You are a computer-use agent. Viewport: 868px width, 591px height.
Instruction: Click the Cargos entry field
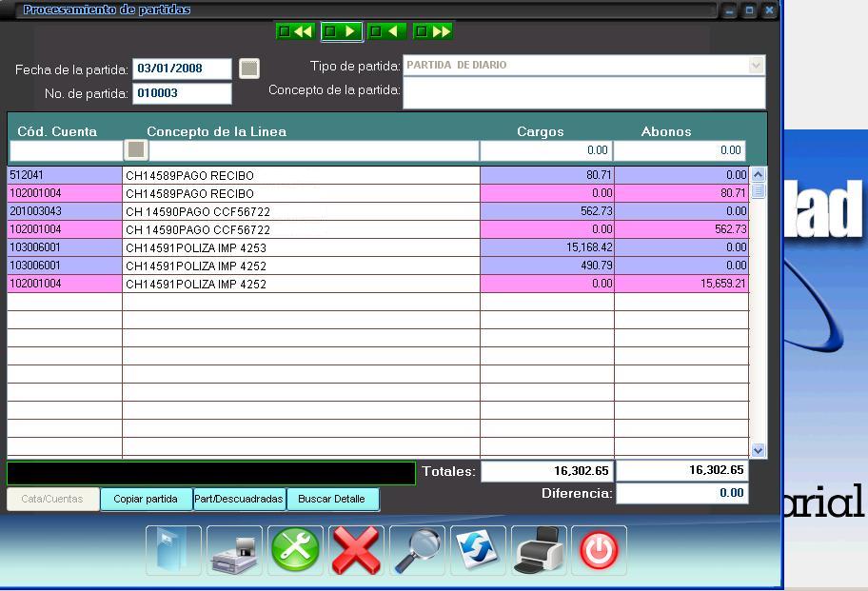(x=545, y=150)
